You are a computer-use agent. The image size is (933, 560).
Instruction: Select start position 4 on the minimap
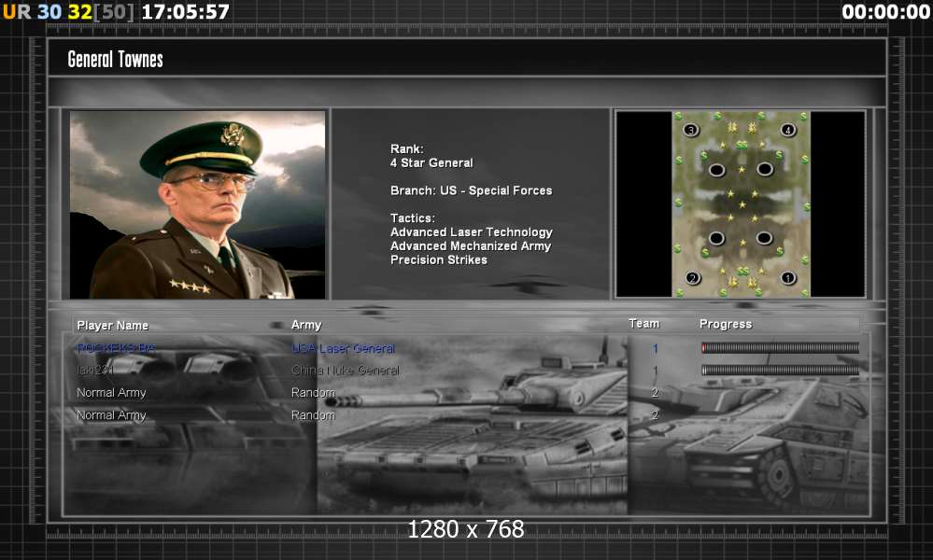(x=788, y=130)
